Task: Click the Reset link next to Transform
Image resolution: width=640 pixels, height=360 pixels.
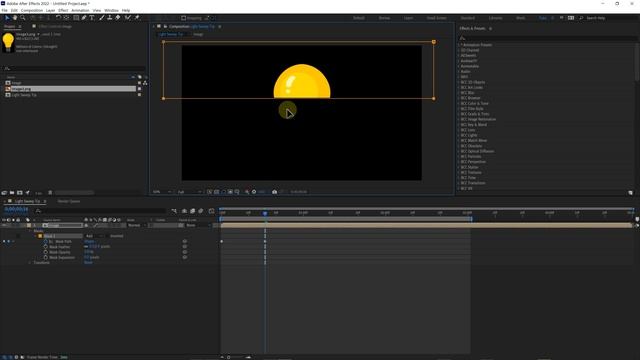Action: click(x=88, y=263)
